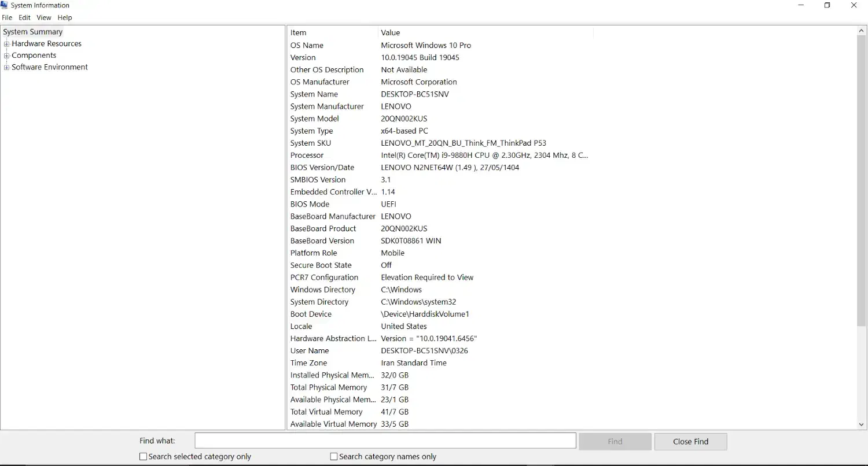Minimize the System Information window
This screenshot has height=466, width=868.
tap(801, 5)
